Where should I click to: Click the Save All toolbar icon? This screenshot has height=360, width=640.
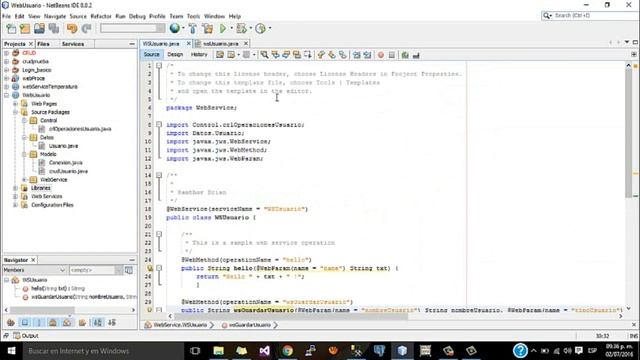54,28
